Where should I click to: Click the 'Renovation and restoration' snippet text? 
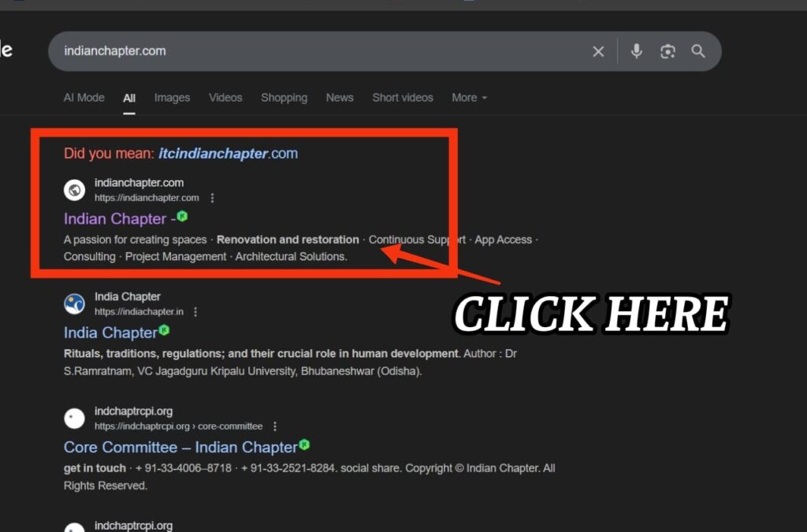(288, 240)
